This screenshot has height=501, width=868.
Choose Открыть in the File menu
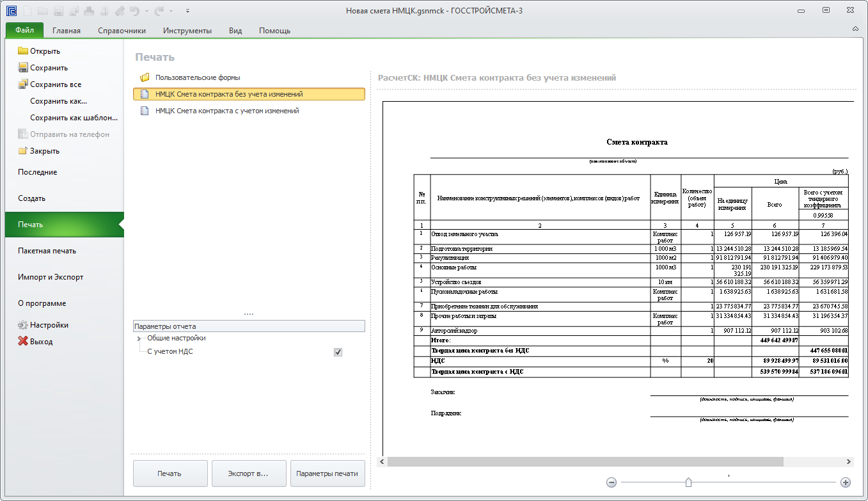coord(45,51)
